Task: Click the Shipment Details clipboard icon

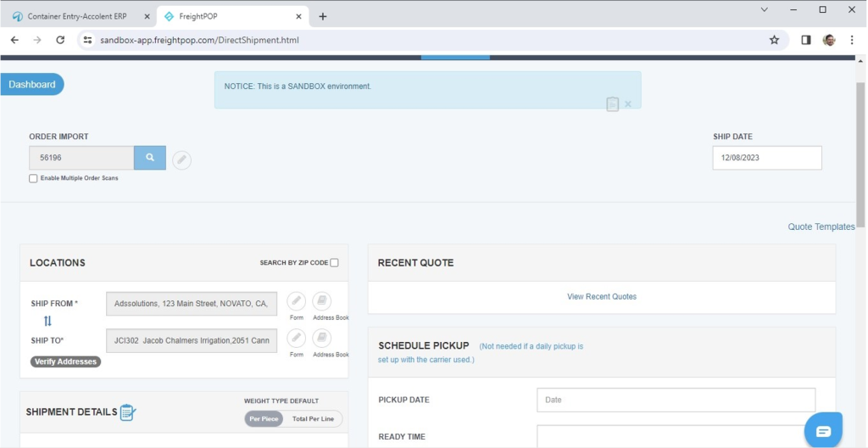Action: [128, 412]
